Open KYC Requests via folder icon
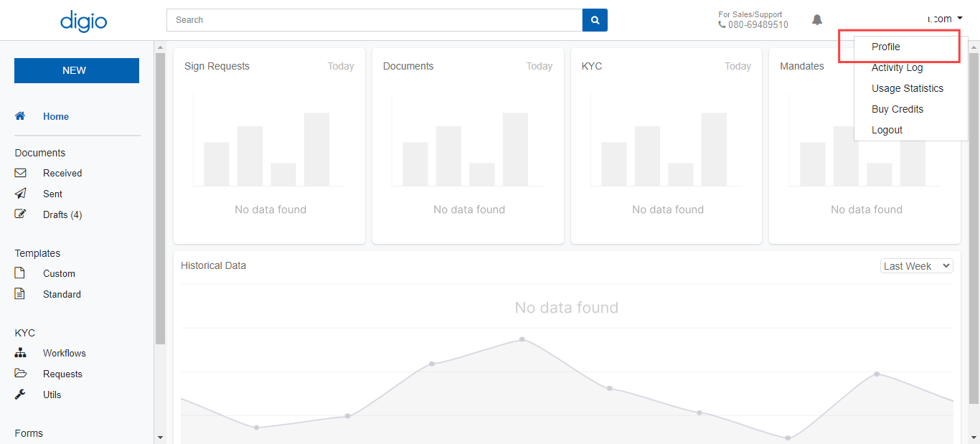Image resolution: width=980 pixels, height=444 pixels. tap(20, 374)
